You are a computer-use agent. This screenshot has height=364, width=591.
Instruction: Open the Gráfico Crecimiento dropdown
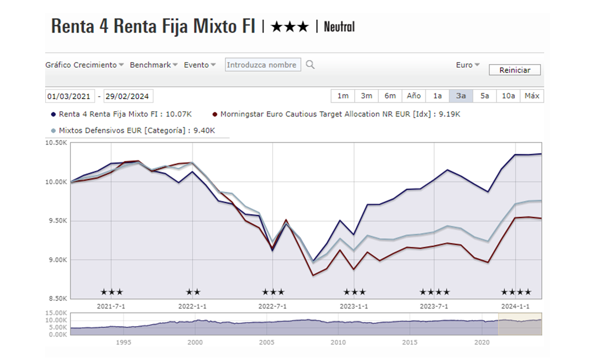(85, 65)
